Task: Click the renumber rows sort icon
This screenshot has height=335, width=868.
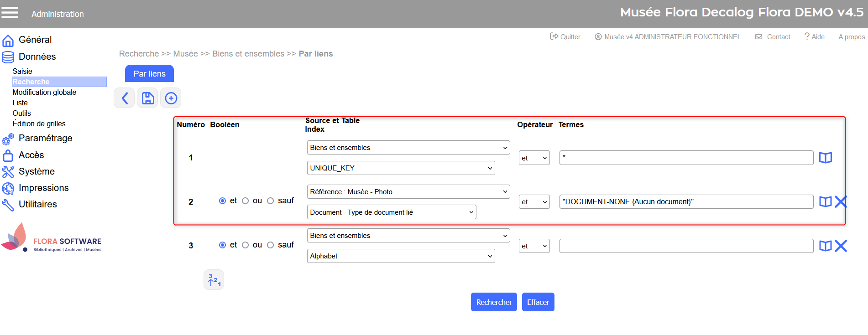Action: (214, 280)
